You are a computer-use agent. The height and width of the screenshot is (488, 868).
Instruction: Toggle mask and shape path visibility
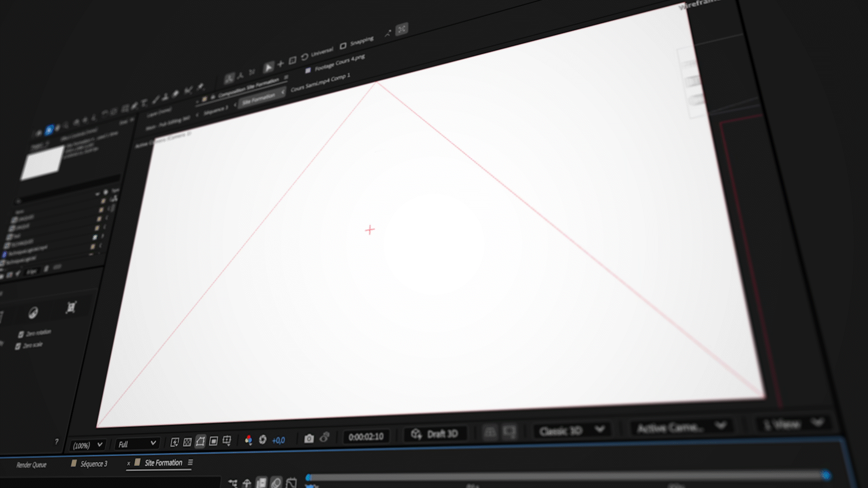pyautogui.click(x=200, y=441)
